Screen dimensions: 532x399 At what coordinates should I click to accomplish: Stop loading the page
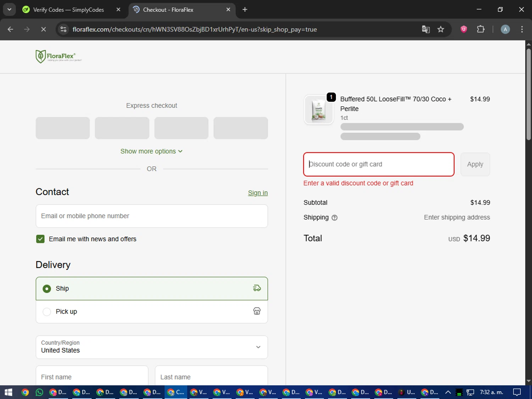(44, 29)
